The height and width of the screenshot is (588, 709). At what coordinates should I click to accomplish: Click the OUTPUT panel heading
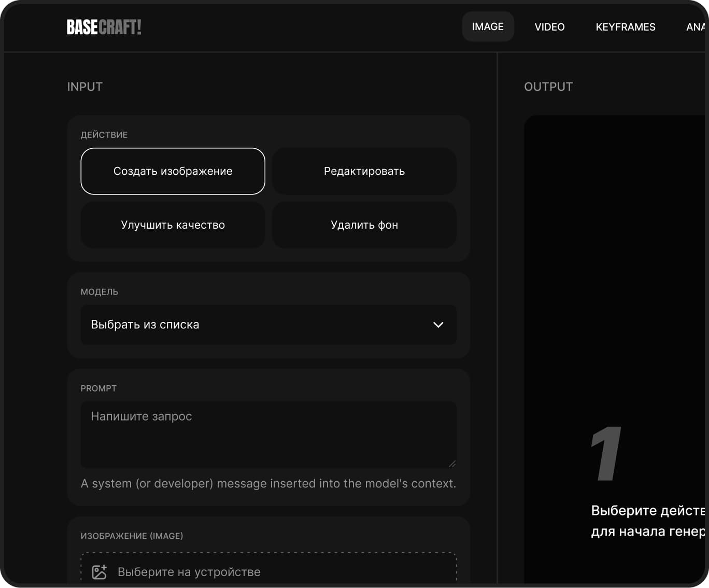tap(548, 87)
